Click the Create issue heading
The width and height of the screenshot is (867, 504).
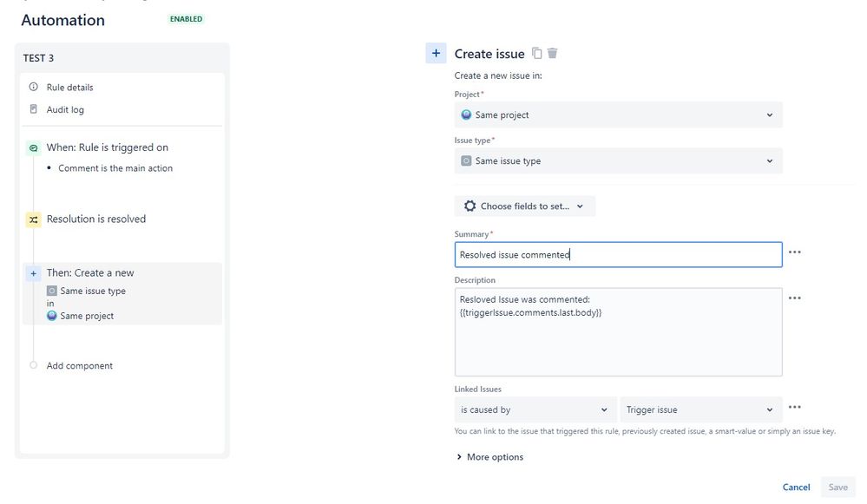(489, 54)
